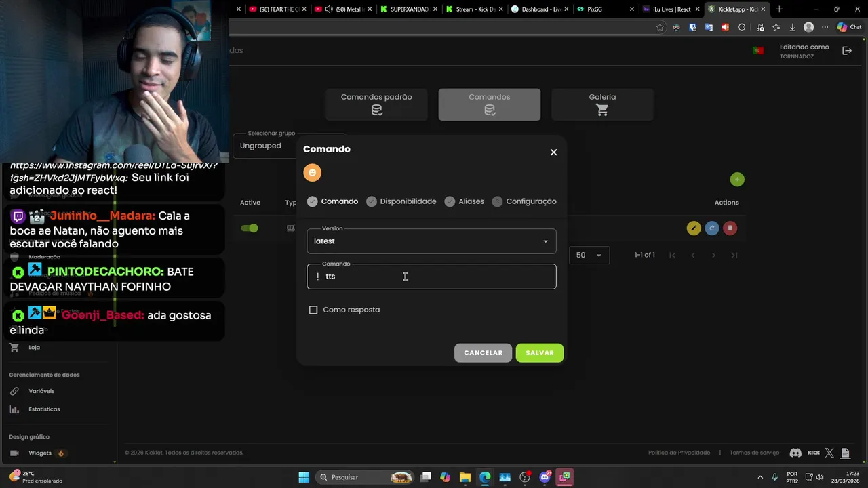
Task: Go to the Disponibilidade step
Action: pyautogui.click(x=401, y=201)
